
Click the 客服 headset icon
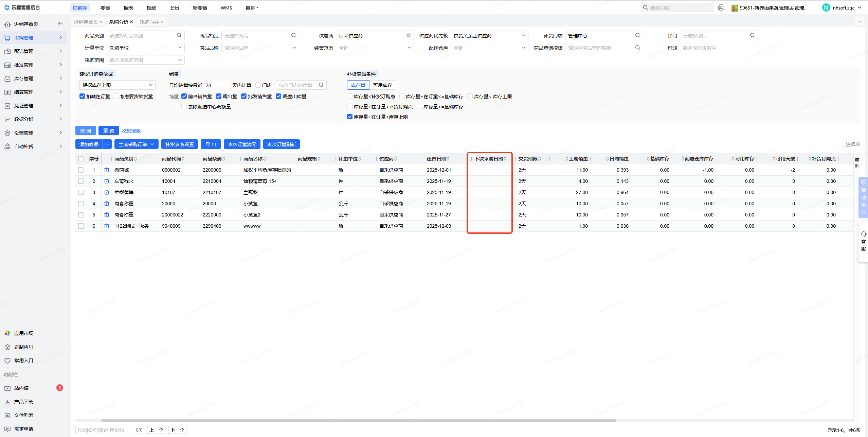tap(864, 234)
